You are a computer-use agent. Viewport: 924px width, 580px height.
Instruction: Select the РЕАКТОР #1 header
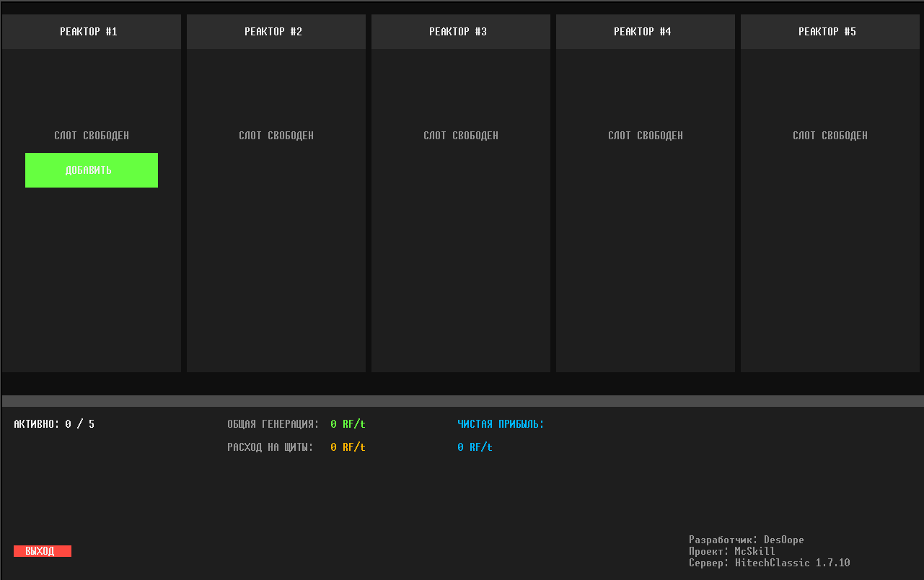[92, 32]
